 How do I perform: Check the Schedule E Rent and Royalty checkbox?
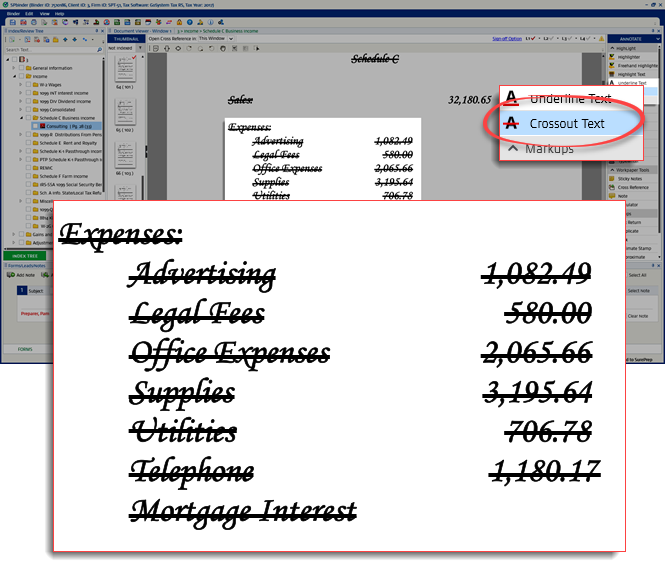coord(28,143)
